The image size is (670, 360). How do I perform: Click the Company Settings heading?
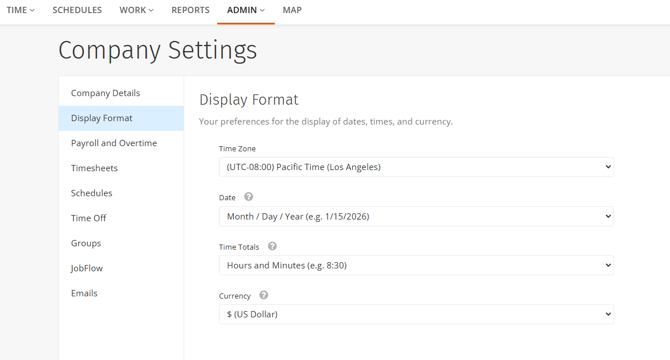click(158, 50)
